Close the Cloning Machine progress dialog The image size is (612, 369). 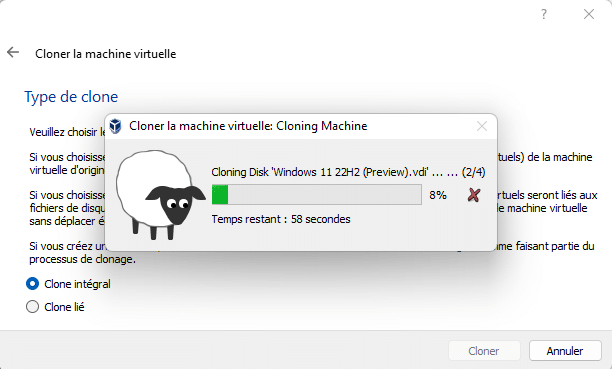pyautogui.click(x=482, y=126)
